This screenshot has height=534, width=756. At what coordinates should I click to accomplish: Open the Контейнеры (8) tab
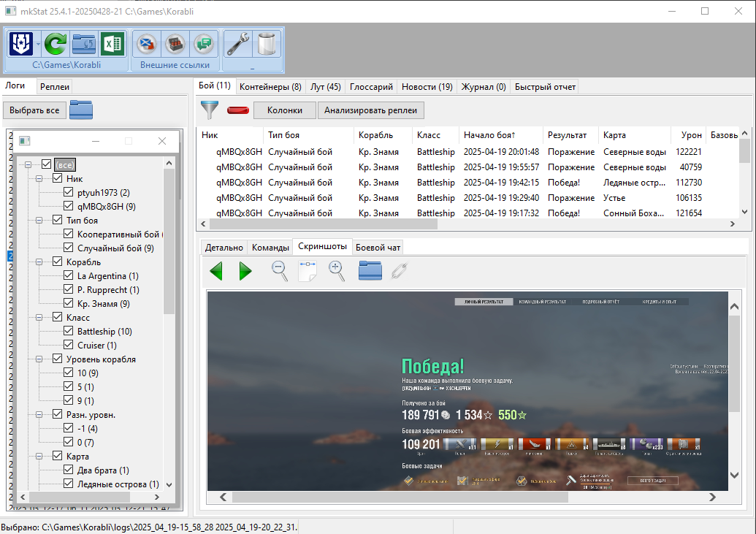(x=270, y=87)
